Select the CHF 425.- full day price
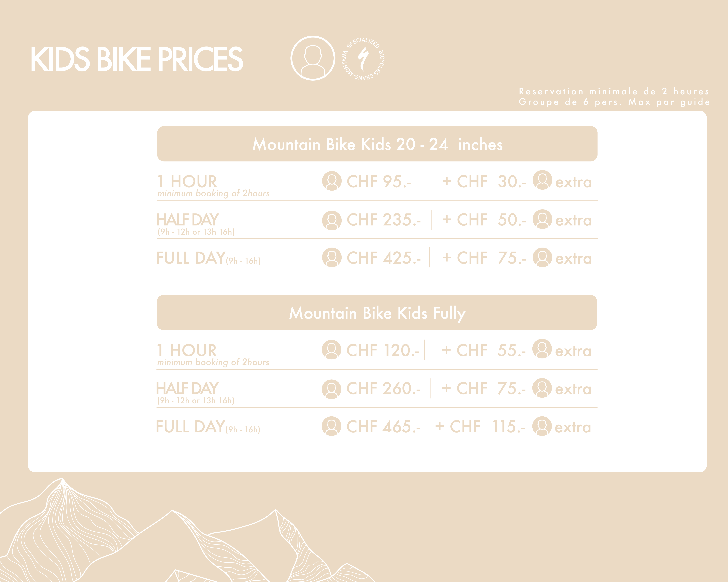728x582 pixels. (384, 258)
